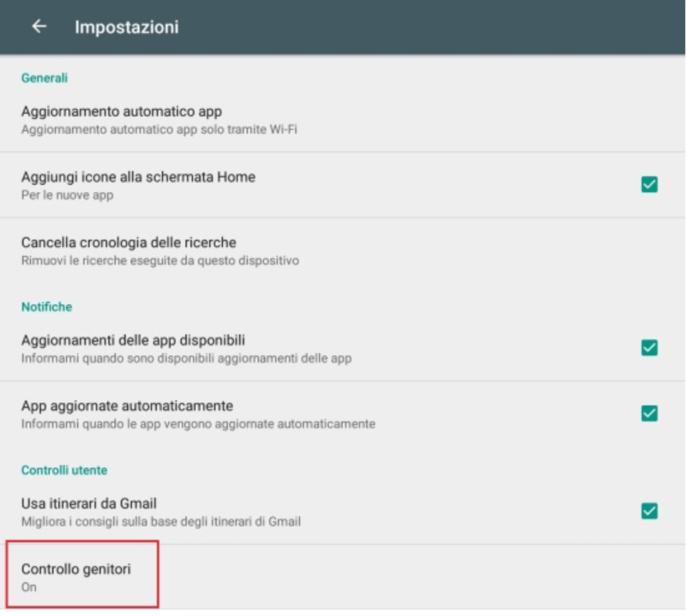Select 'App aggiornate automaticamente' label
689x616 pixels.
tap(127, 406)
